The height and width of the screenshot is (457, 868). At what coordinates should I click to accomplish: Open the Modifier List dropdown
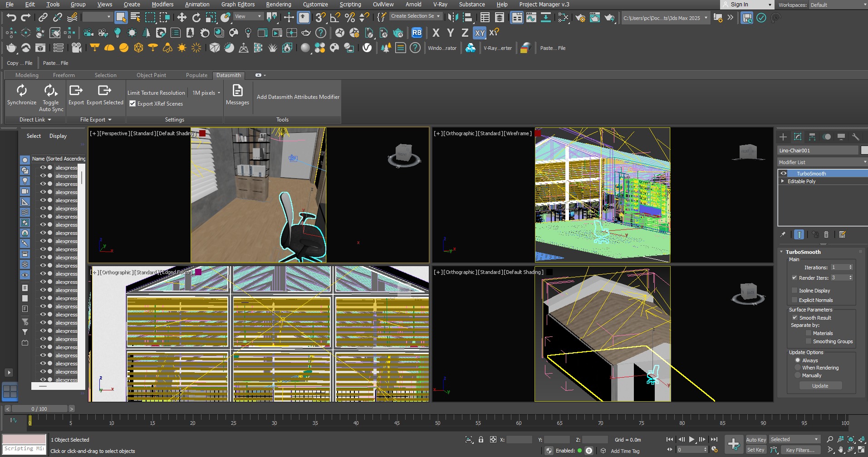point(822,162)
